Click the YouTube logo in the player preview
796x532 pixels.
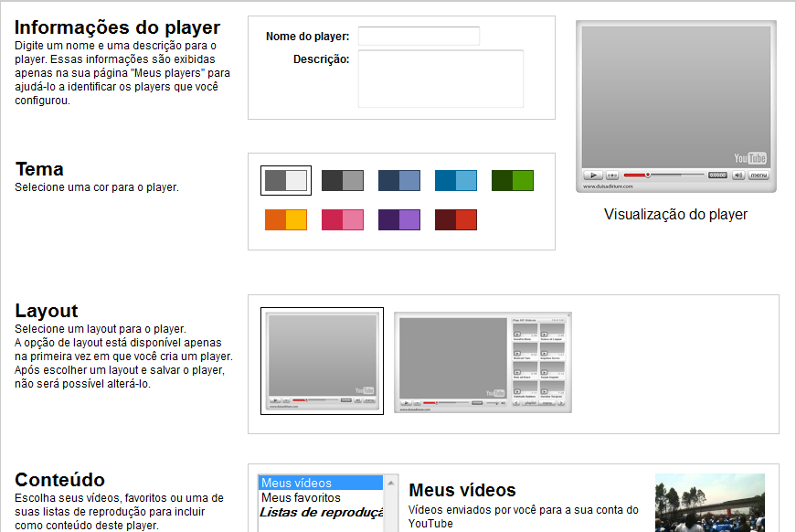tap(749, 158)
